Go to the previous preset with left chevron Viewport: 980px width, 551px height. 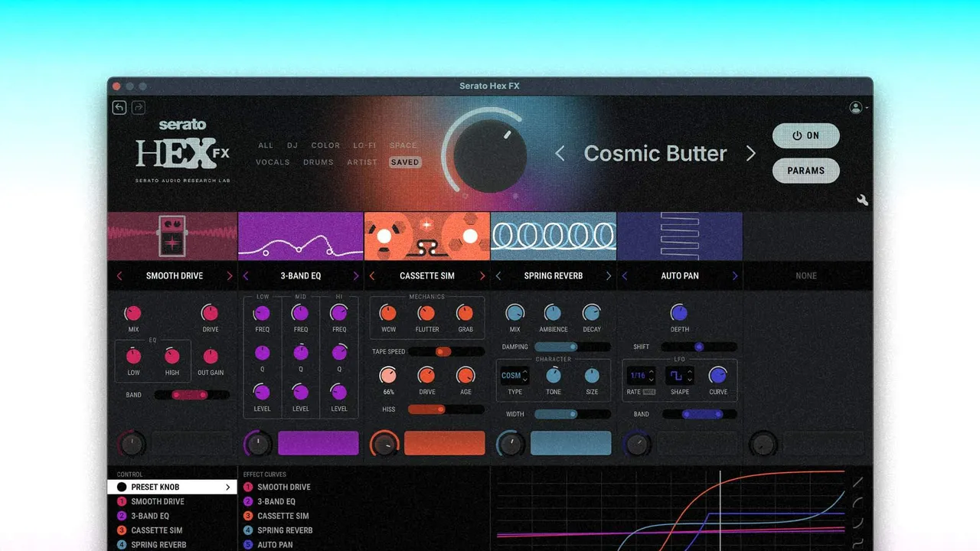click(x=560, y=154)
